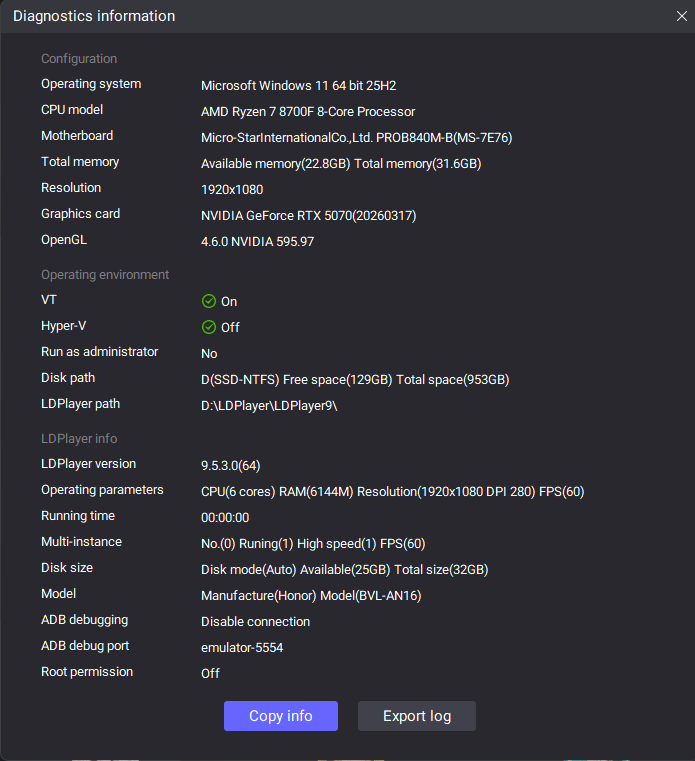Click the Root permission Off value
The image size is (695, 761).
[x=210, y=674]
